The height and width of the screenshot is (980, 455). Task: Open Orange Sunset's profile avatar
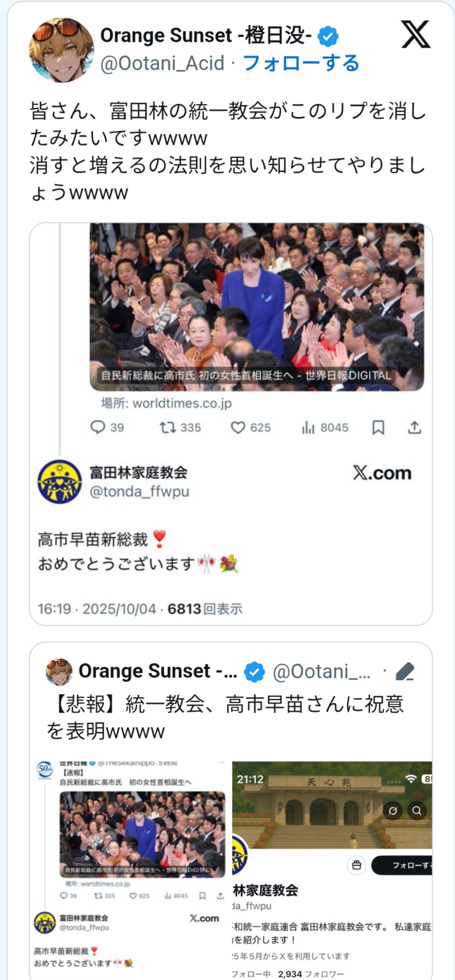[61, 50]
